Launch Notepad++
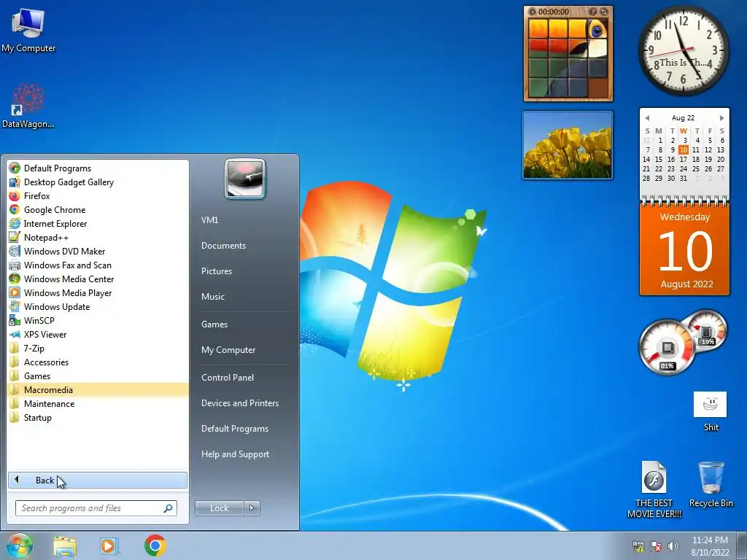 (x=98, y=237)
